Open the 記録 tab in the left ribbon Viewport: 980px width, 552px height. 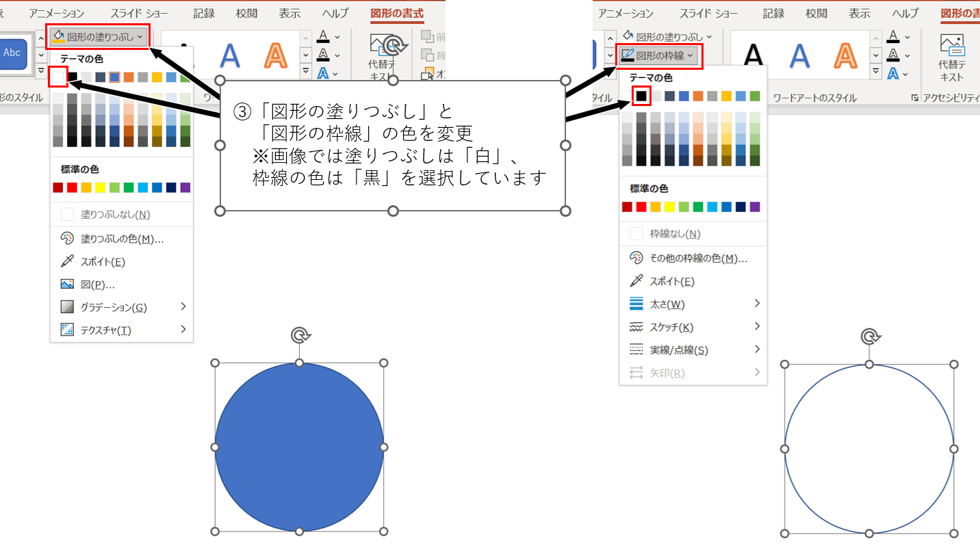coord(204,14)
